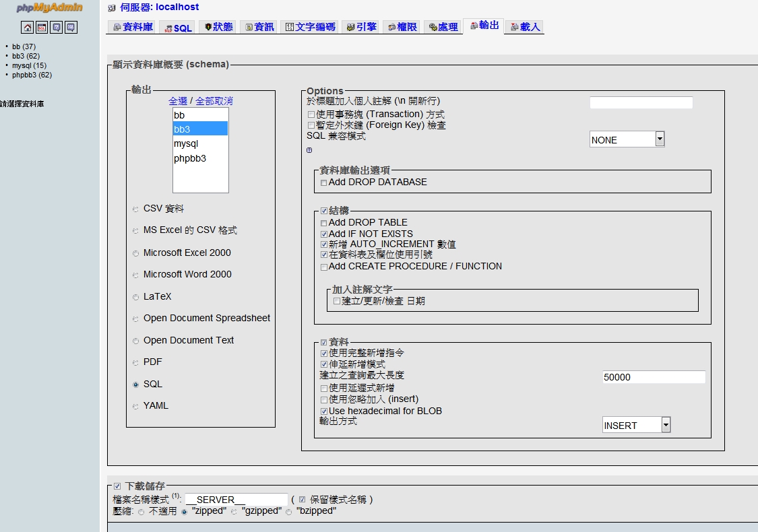Screen dimensions: 758x532
Task: Choose PDF export format
Action: point(135,362)
